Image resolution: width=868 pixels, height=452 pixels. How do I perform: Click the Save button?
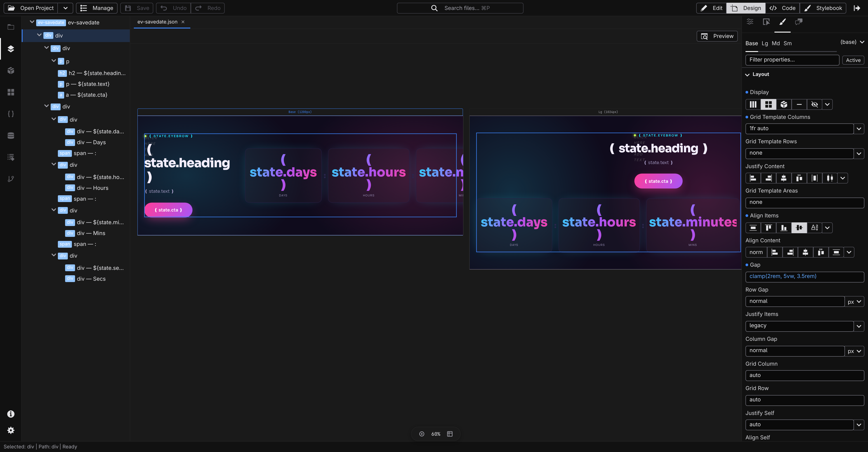(x=137, y=8)
